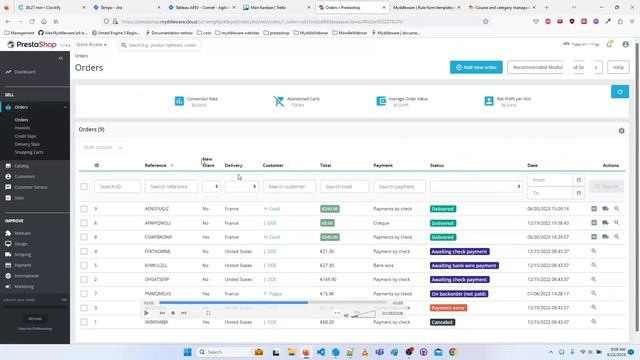Tick the checkbox for order OHSATSERP

[x=84, y=280]
